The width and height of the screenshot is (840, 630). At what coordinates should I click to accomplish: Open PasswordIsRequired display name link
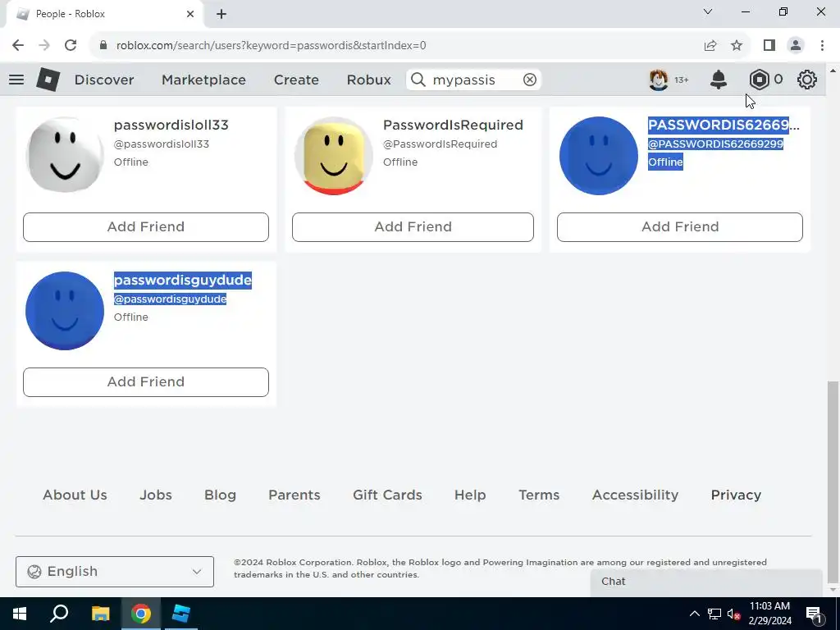click(x=453, y=125)
